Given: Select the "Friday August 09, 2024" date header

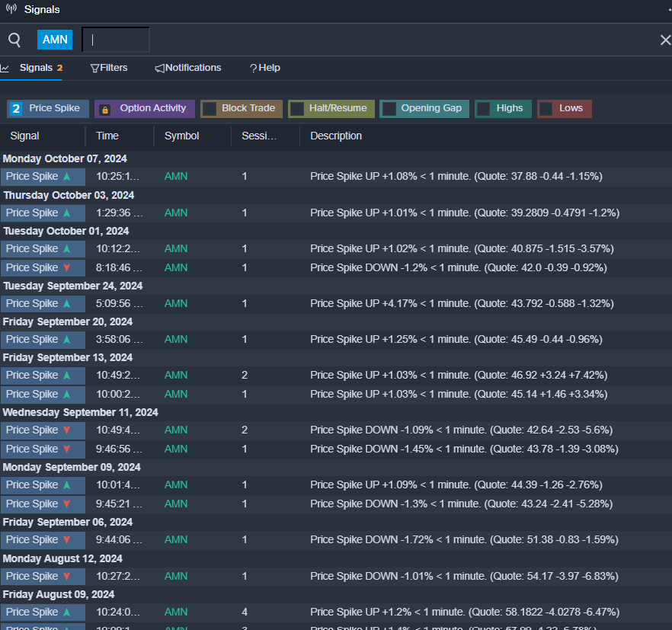Looking at the screenshot, I should tap(59, 595).
